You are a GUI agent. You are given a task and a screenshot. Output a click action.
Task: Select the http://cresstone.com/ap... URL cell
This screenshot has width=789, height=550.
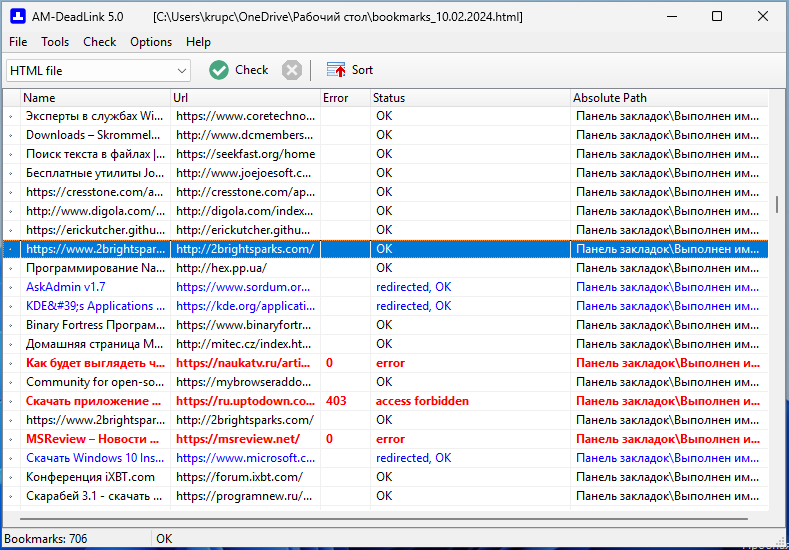246,192
